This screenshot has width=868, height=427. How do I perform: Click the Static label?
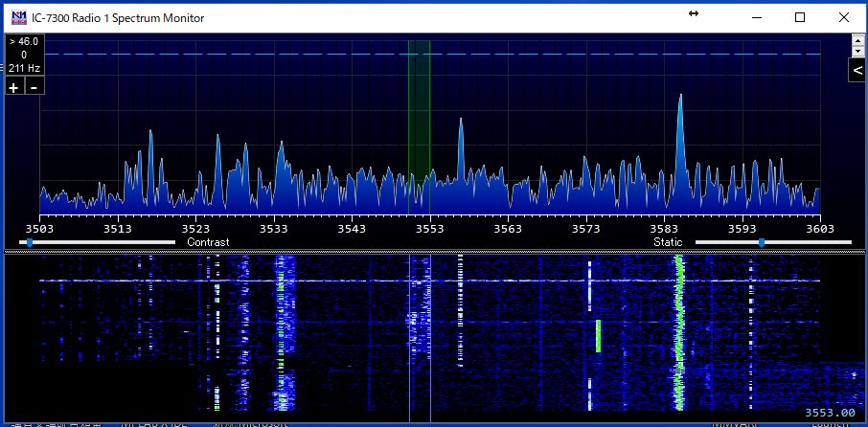tap(668, 242)
